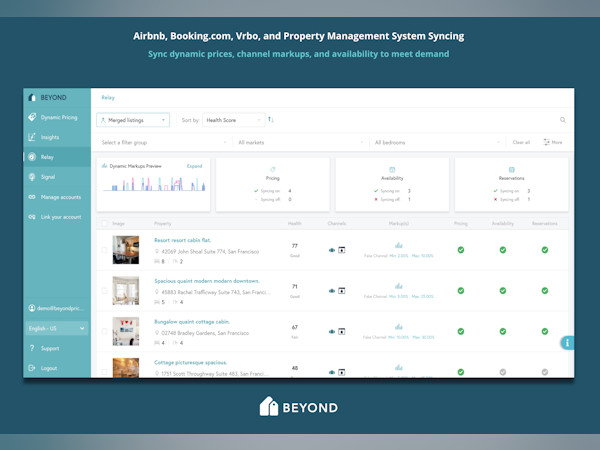
Task: Click markup chart icon for Cottage picturesque spacious
Action: pyautogui.click(x=399, y=367)
